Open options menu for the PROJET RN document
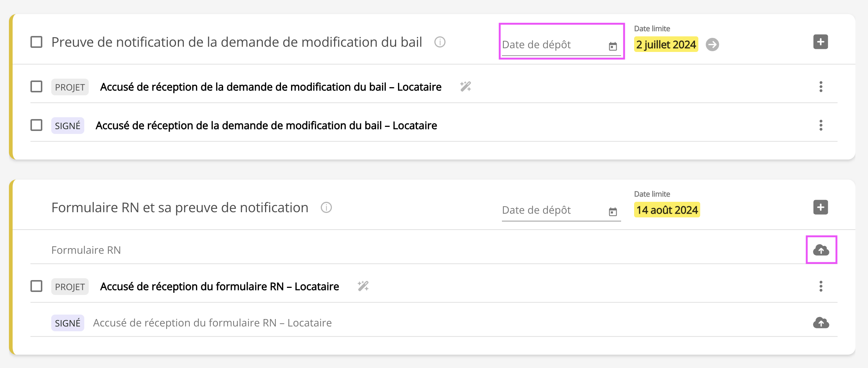The image size is (868, 368). (x=821, y=286)
